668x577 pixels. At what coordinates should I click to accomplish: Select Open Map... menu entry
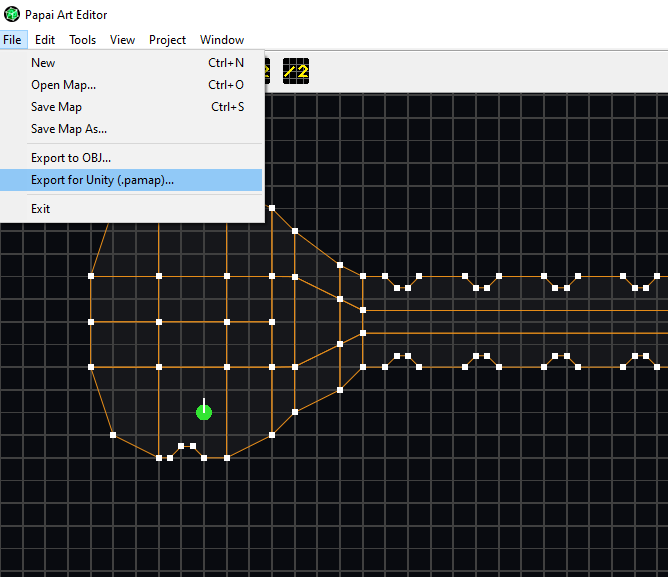coord(131,85)
